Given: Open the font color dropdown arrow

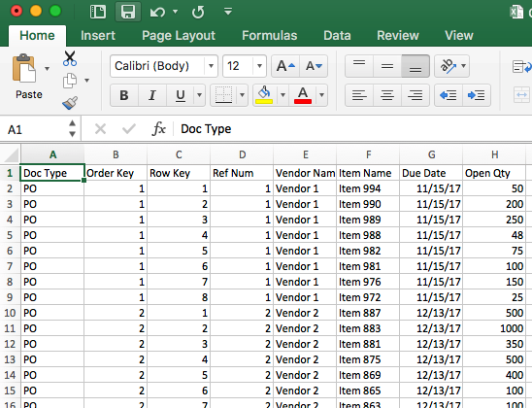Looking at the screenshot, I should [321, 95].
